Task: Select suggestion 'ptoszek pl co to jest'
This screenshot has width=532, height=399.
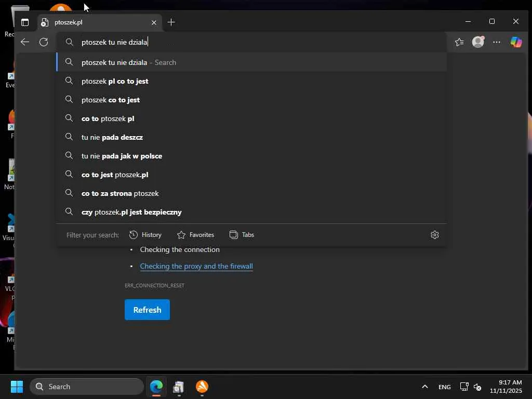Action: 251,81
